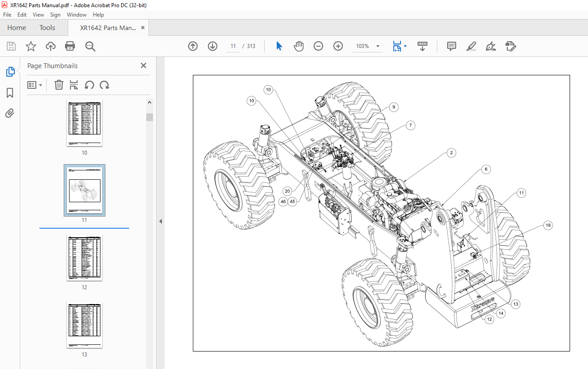Switch to the Home tab
The width and height of the screenshot is (588, 369).
(x=17, y=28)
